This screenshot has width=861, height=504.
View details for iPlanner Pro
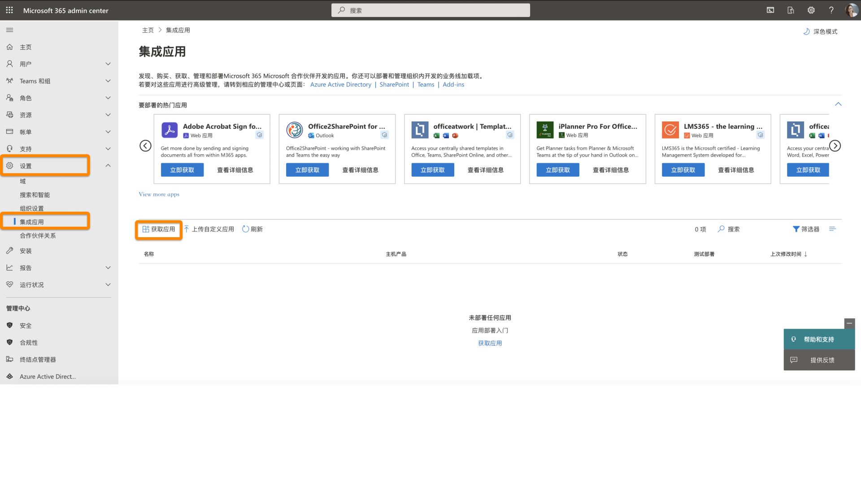coord(610,170)
